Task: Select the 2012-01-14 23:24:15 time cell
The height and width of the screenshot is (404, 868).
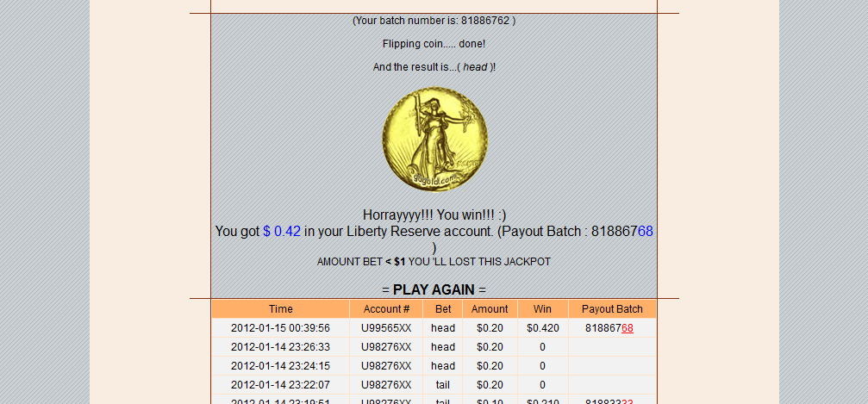Action: (281, 366)
